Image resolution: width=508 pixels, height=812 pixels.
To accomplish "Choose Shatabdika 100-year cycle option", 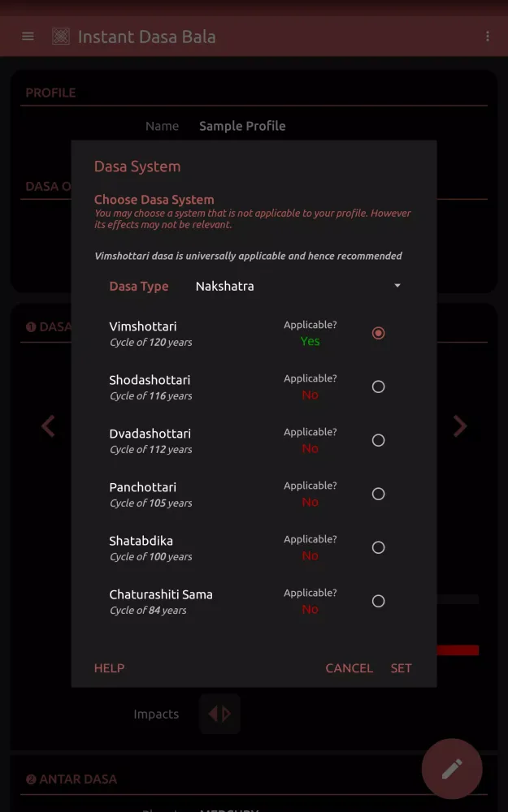I will [378, 547].
